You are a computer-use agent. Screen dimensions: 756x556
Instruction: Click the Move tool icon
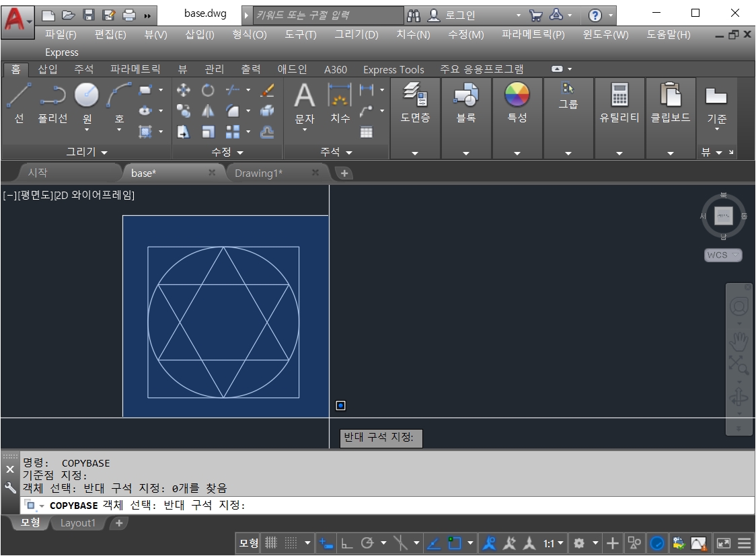click(x=183, y=90)
